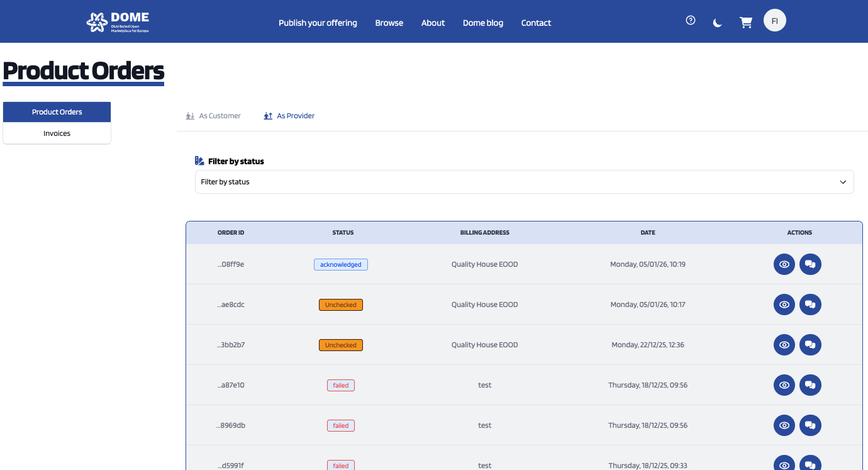Toggle dark mode with moon icon
Viewport: 868px width, 470px height.
click(x=718, y=23)
